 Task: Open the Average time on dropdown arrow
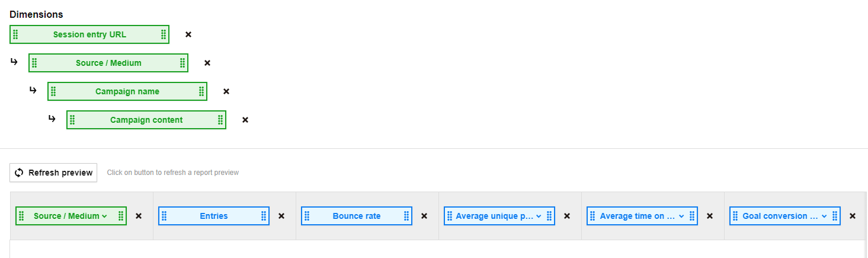[x=681, y=216]
